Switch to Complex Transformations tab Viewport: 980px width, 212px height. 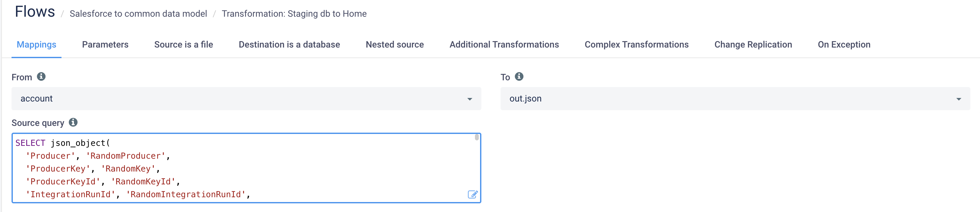636,45
